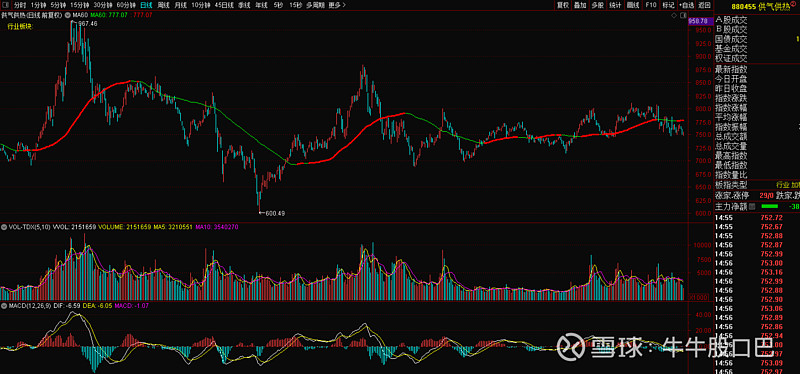Click the 叠加 overlay button
The image size is (800, 374).
pyautogui.click(x=580, y=5)
